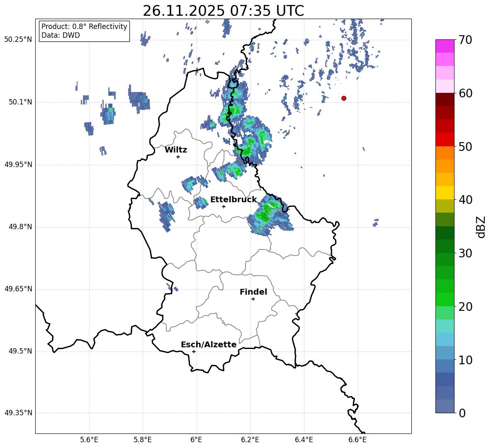Click the bright green colorbar segment at 20

(x=445, y=299)
